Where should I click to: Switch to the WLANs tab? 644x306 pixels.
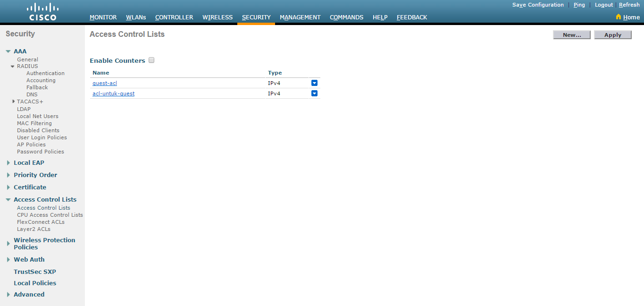coord(136,17)
